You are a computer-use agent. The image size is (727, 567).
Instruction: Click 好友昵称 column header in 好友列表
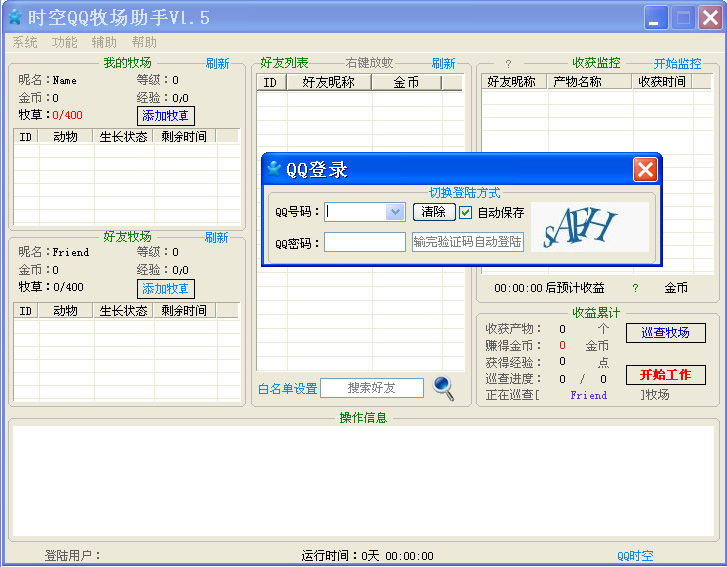click(x=329, y=83)
